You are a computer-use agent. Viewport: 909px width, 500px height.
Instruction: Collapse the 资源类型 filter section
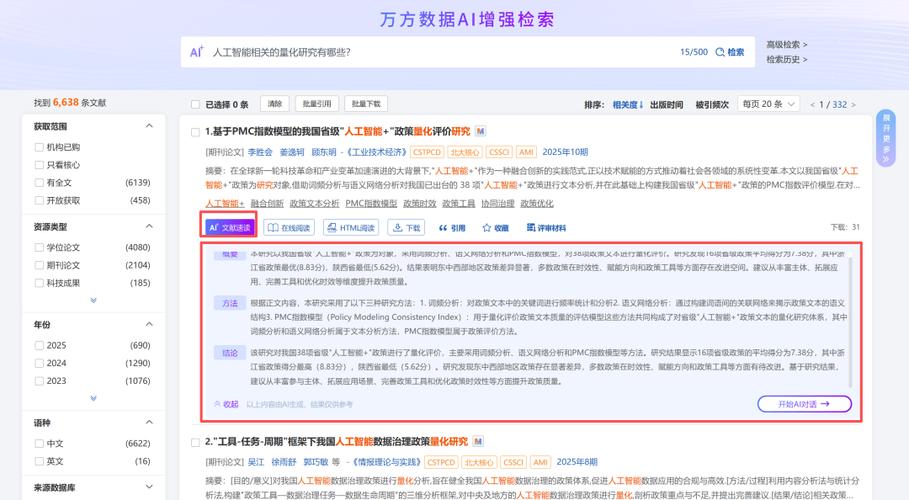point(149,226)
